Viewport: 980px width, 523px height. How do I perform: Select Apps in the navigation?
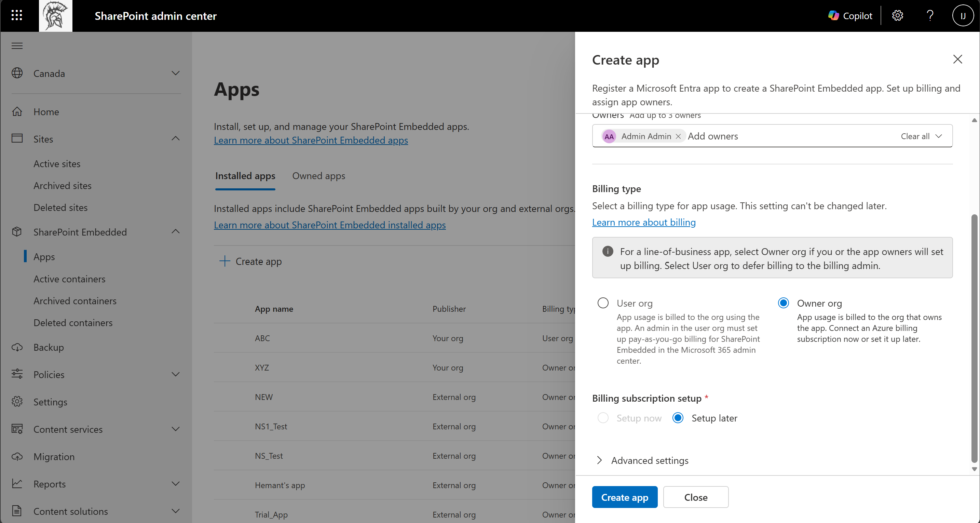44,257
